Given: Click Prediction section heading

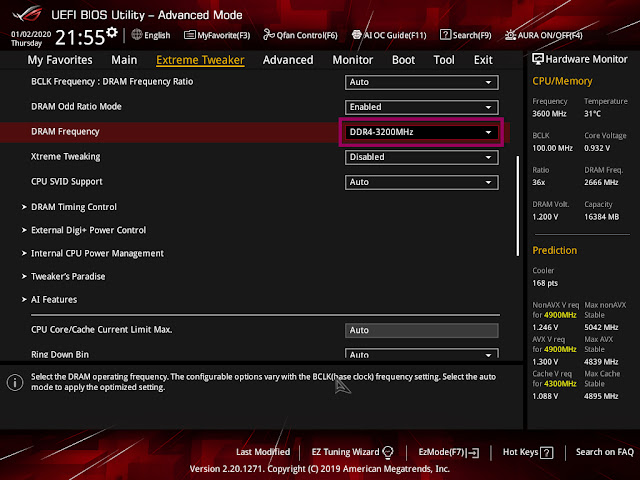Looking at the screenshot, I should tap(554, 251).
